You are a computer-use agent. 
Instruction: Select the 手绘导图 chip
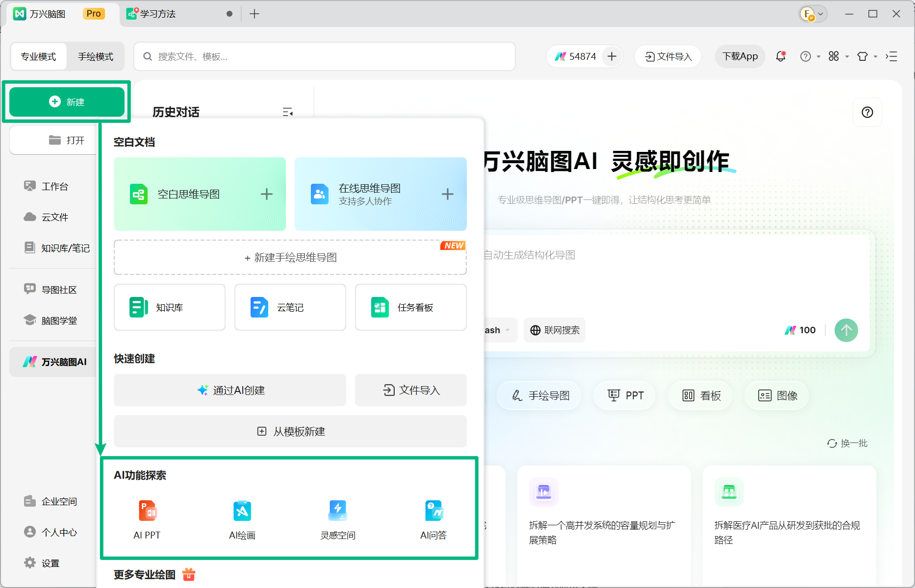[540, 395]
